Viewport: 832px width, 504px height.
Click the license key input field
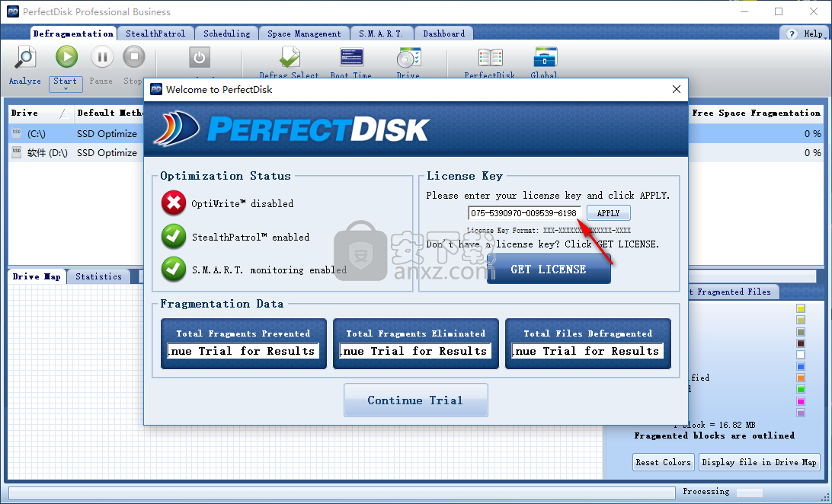coord(524,213)
